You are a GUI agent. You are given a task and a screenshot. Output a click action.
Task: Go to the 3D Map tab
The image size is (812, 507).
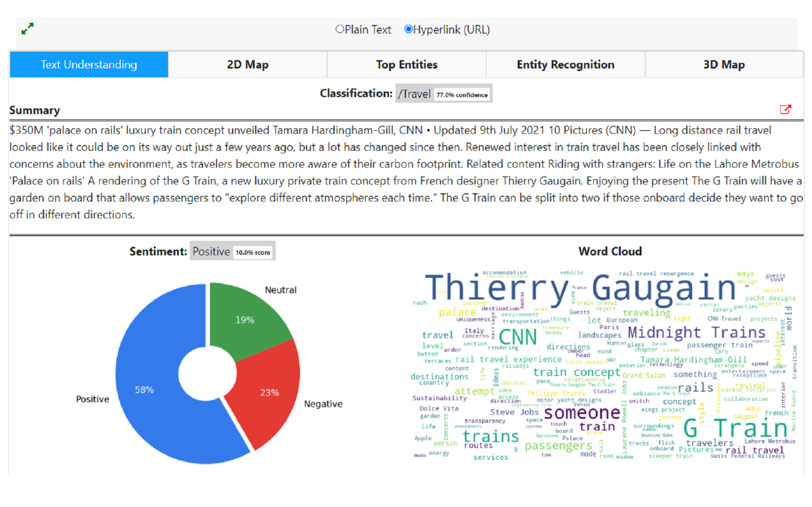[724, 64]
